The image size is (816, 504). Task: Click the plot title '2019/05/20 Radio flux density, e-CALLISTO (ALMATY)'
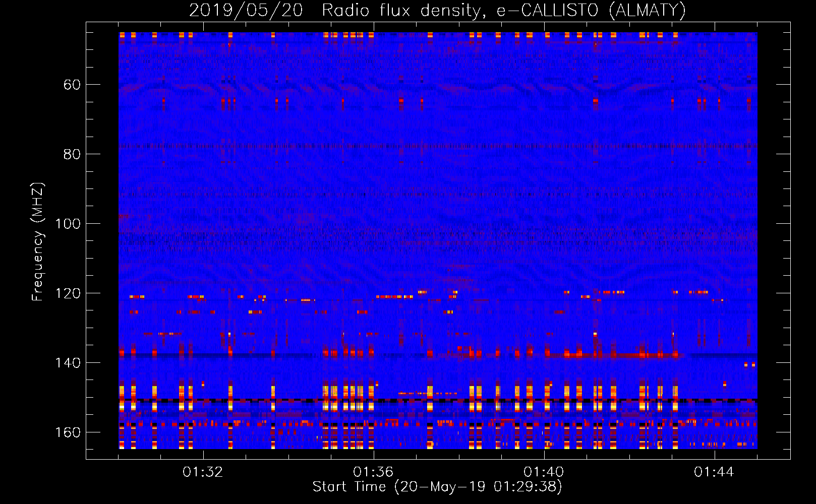click(437, 10)
